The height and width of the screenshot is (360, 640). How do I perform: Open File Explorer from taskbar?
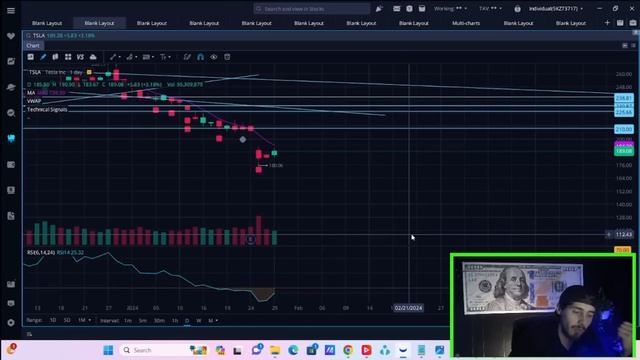tap(275, 350)
